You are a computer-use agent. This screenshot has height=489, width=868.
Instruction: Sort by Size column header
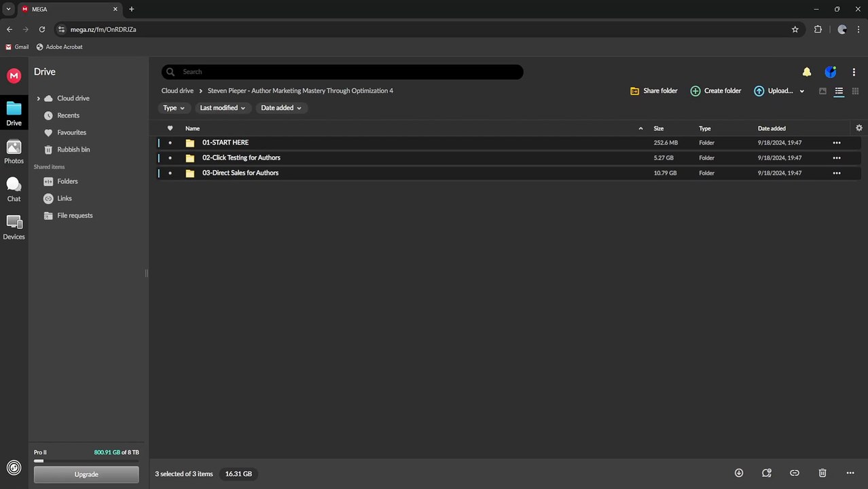tap(659, 128)
